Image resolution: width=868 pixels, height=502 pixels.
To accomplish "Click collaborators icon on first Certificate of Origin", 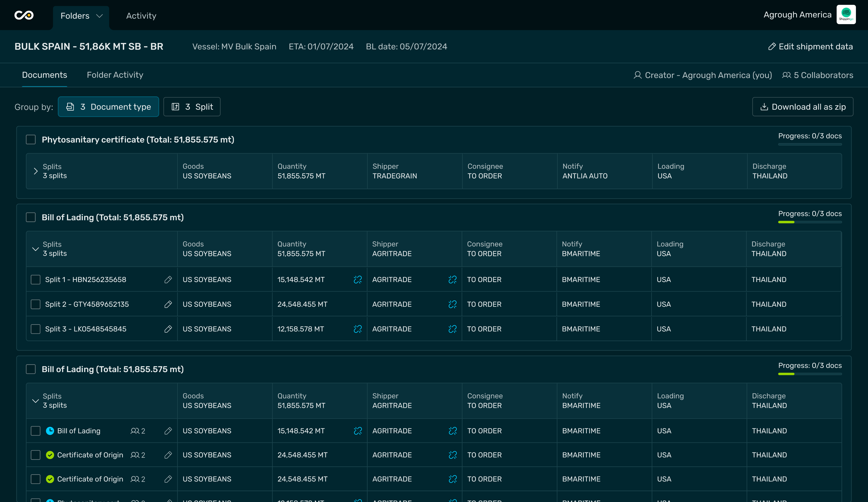I will [135, 455].
